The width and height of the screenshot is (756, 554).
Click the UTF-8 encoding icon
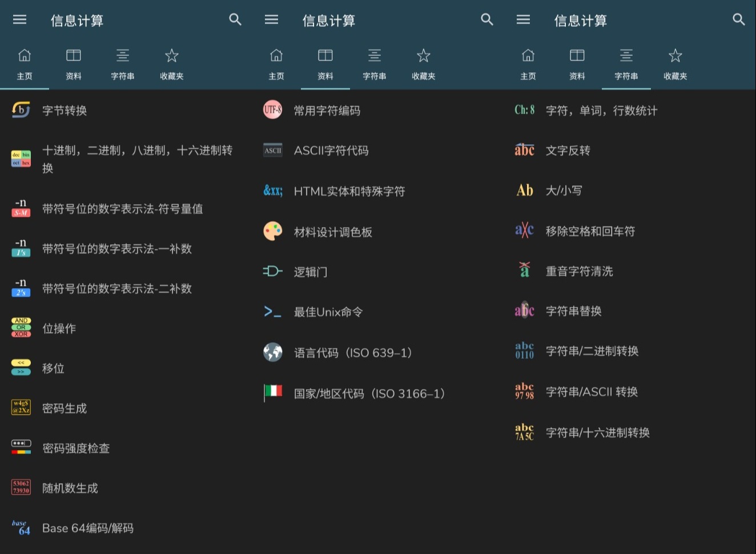click(273, 110)
